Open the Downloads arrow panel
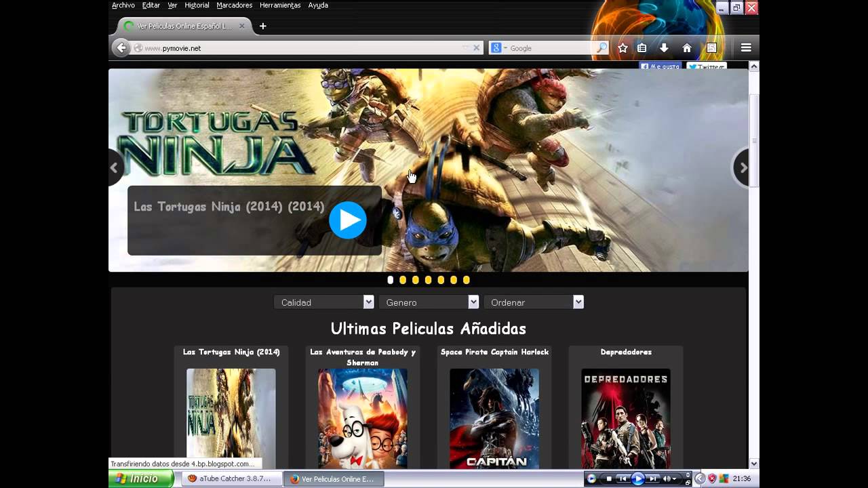868x488 pixels. point(664,47)
